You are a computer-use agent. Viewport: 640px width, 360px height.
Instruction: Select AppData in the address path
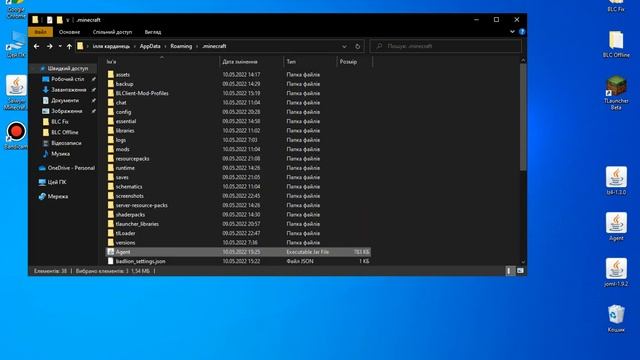(150, 46)
